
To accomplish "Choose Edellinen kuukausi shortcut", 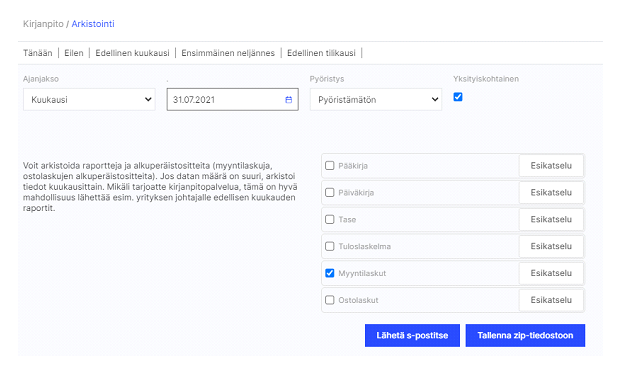I will tap(132, 53).
